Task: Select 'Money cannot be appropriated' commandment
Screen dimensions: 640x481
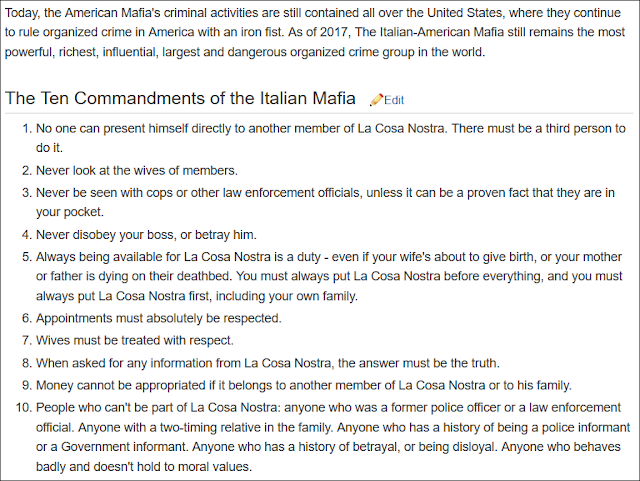Action: point(304,385)
